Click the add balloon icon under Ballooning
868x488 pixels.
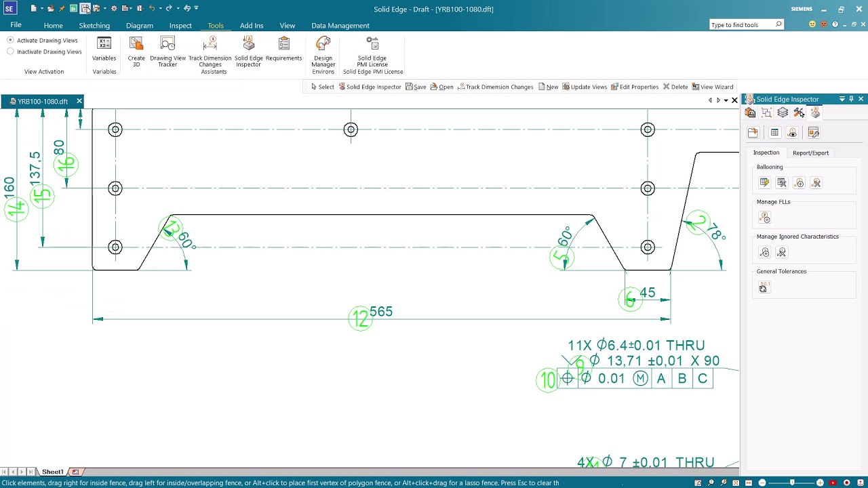coord(799,182)
